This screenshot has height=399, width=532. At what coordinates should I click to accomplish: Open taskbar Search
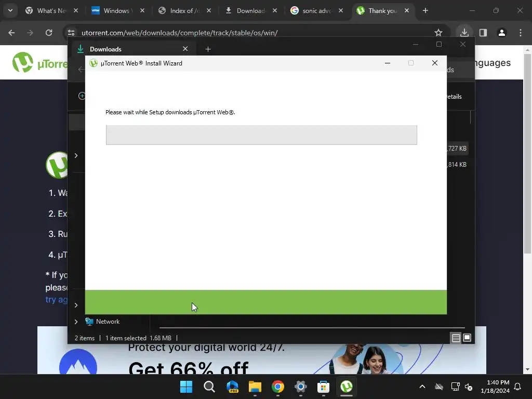pyautogui.click(x=209, y=387)
